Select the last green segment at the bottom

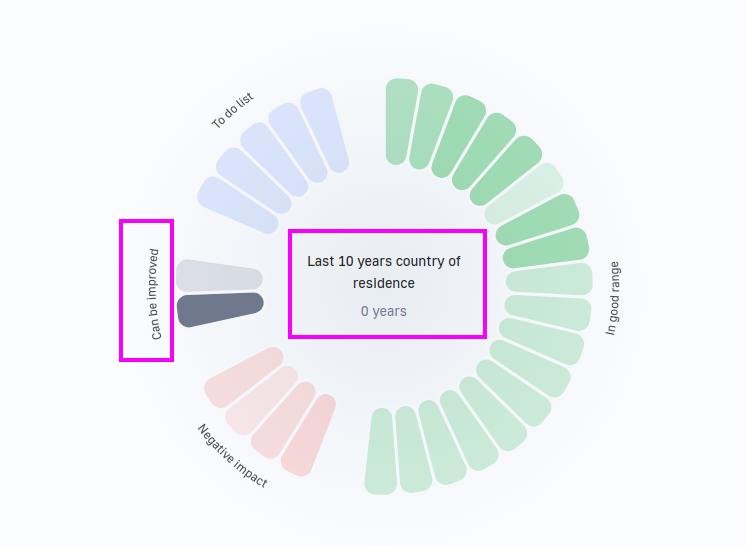click(x=380, y=452)
